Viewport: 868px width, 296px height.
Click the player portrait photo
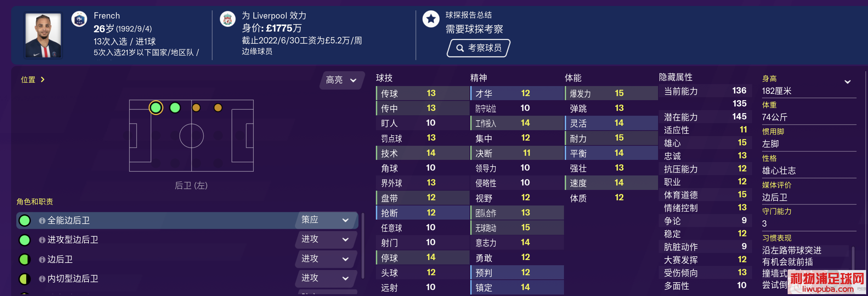click(43, 35)
